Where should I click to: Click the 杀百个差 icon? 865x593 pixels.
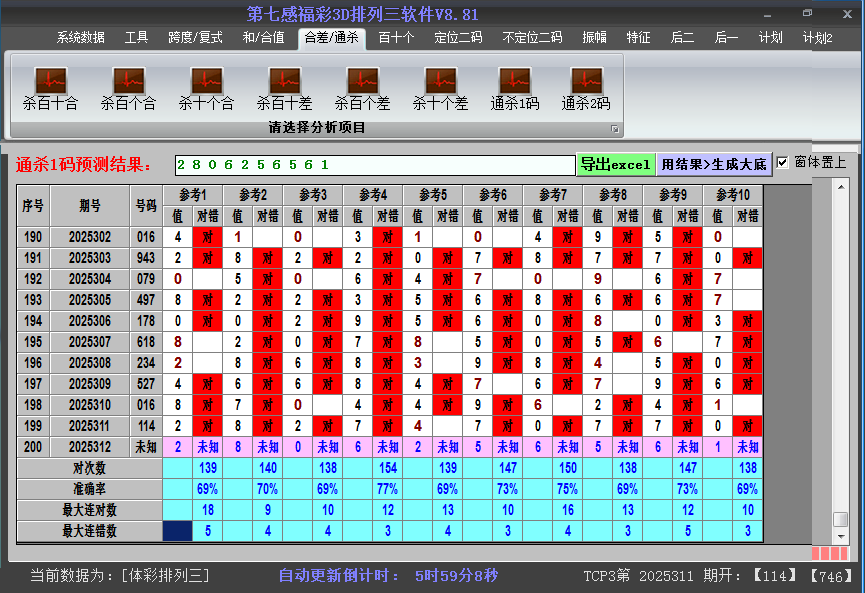coord(362,82)
